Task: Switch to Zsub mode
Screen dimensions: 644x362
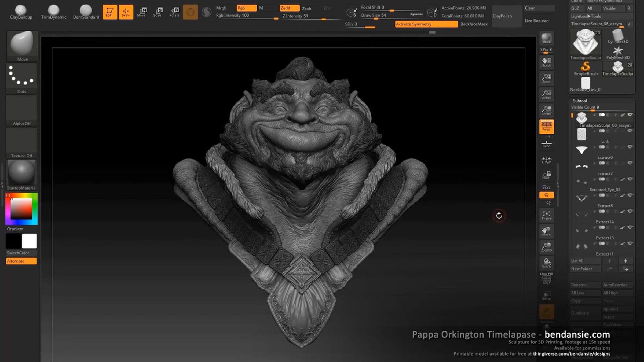Action: tap(307, 8)
